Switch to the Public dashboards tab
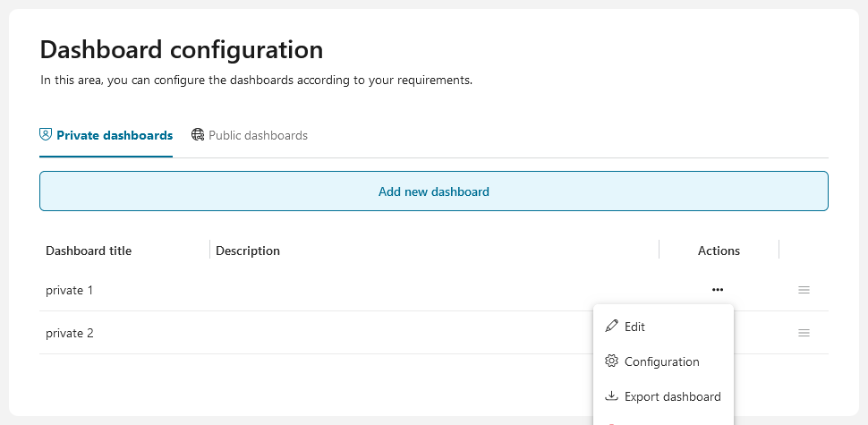 (x=258, y=136)
